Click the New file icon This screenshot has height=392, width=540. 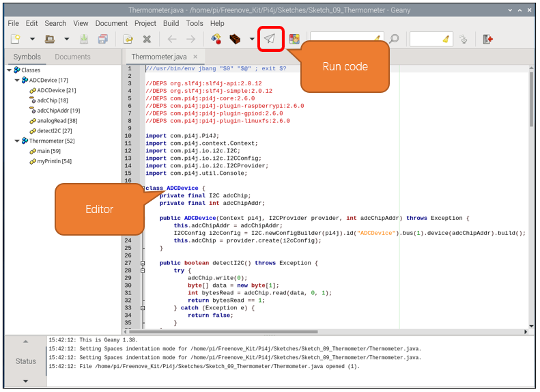pos(16,39)
